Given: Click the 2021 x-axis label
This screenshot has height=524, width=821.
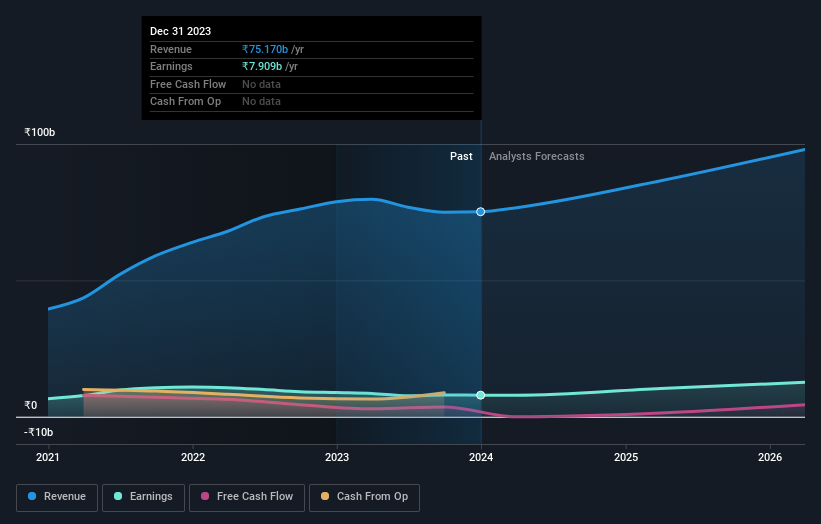Looking at the screenshot, I should tap(48, 457).
